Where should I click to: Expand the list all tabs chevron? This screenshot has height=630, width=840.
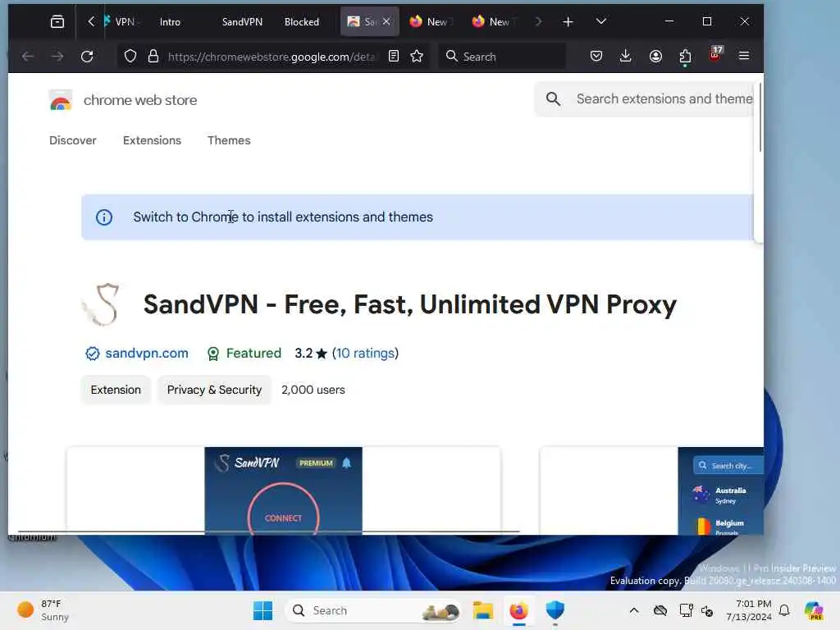pyautogui.click(x=601, y=21)
